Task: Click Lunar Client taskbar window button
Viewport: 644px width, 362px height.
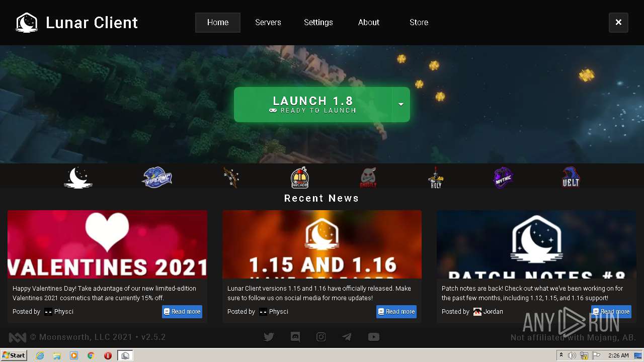Action: [x=125, y=355]
